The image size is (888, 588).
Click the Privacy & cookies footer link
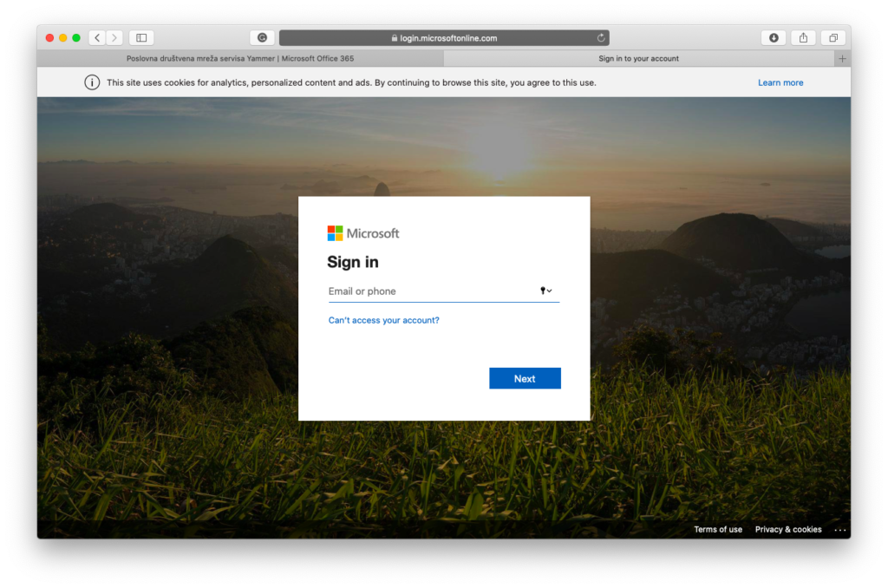(788, 530)
